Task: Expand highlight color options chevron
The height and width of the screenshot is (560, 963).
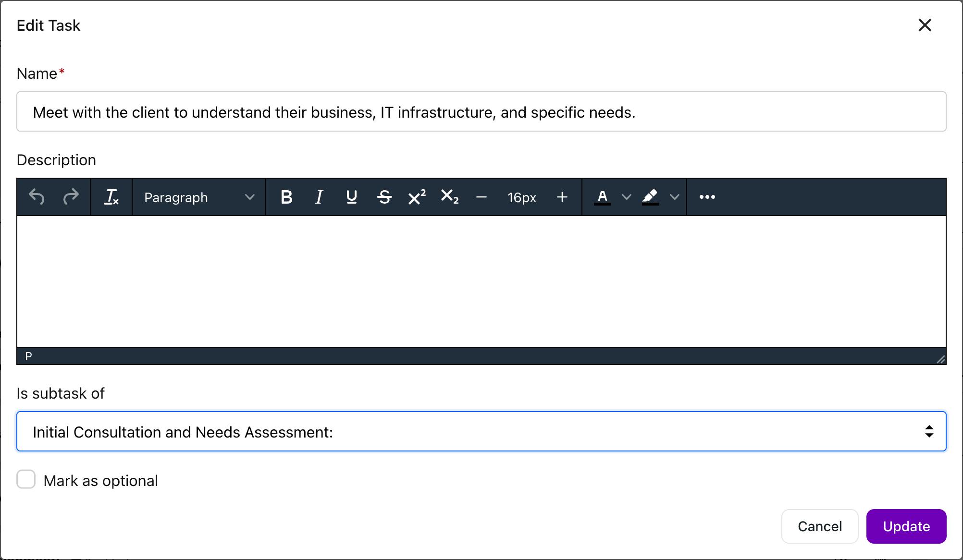Action: pos(674,197)
